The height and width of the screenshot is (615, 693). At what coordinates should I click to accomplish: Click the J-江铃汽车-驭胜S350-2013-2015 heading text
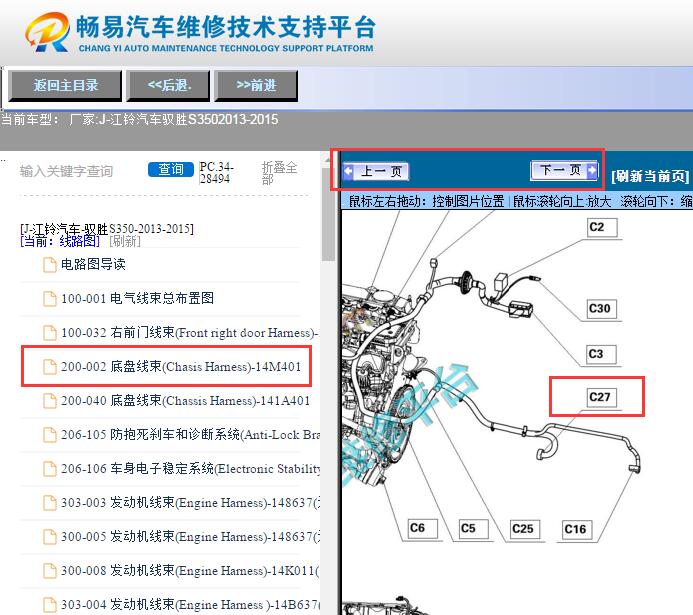107,229
